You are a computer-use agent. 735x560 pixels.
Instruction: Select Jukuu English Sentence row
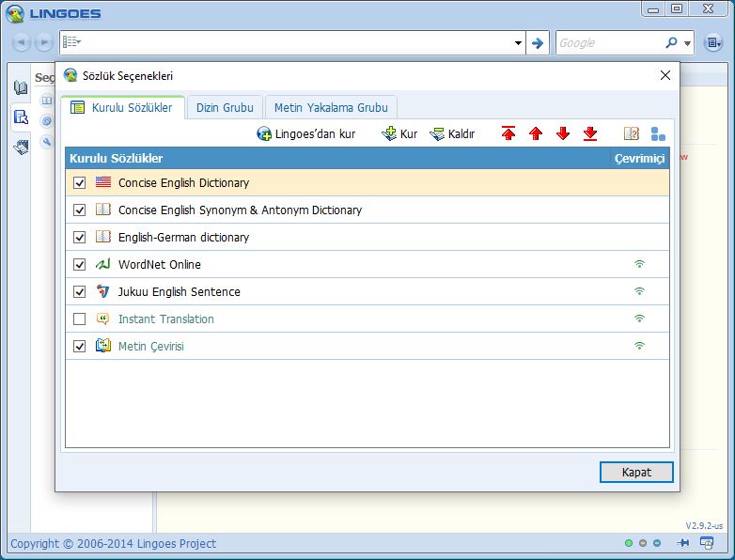367,291
